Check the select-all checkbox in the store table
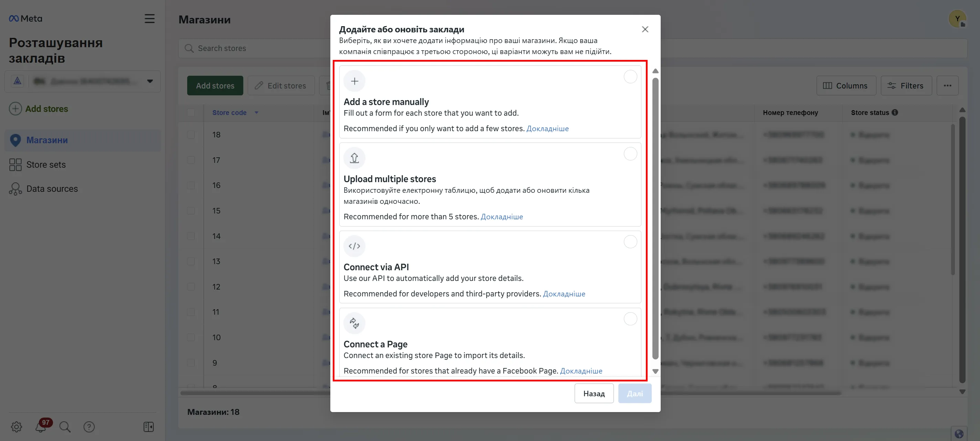 pyautogui.click(x=191, y=113)
